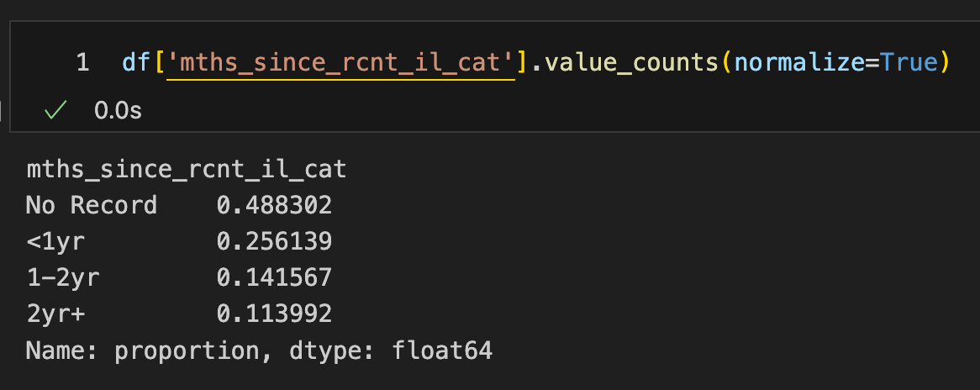Click line number 1 in the gutter
Viewport: 980px width, 390px height.
(83, 62)
